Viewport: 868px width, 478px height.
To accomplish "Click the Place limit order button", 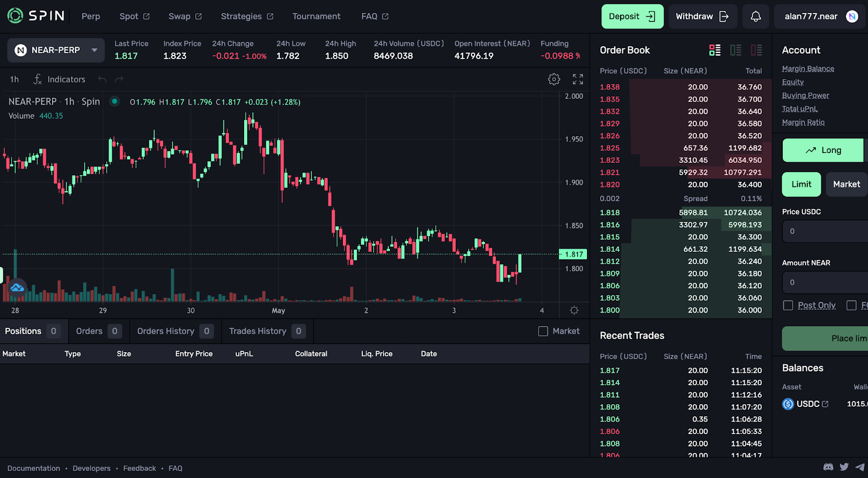I will point(825,339).
